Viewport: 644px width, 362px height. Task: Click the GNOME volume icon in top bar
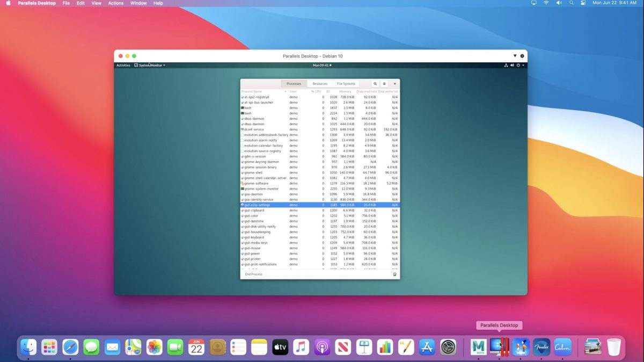click(x=511, y=66)
